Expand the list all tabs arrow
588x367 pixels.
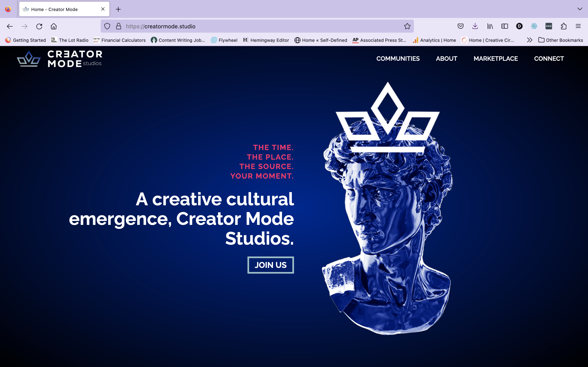coord(580,9)
